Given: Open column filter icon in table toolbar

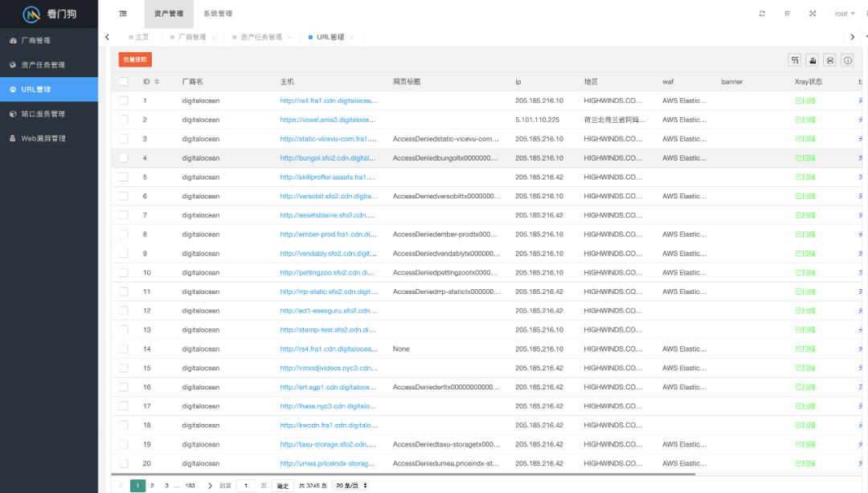Looking at the screenshot, I should [795, 60].
